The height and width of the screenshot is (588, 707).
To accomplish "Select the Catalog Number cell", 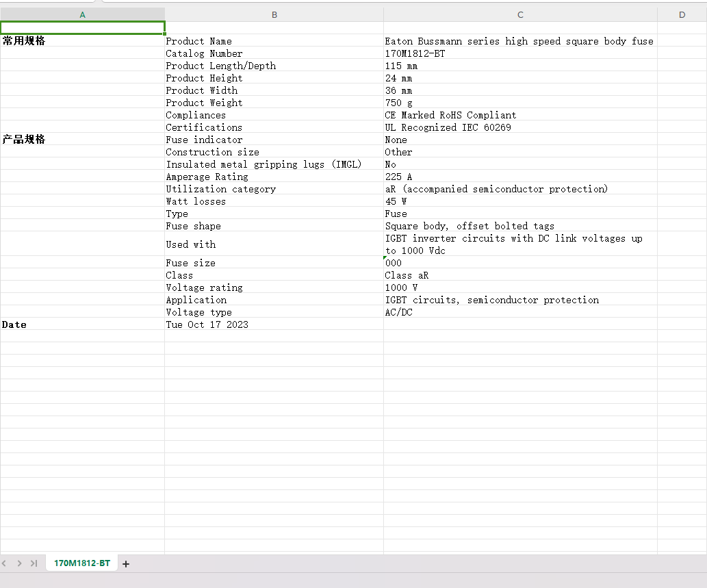I will [x=274, y=53].
